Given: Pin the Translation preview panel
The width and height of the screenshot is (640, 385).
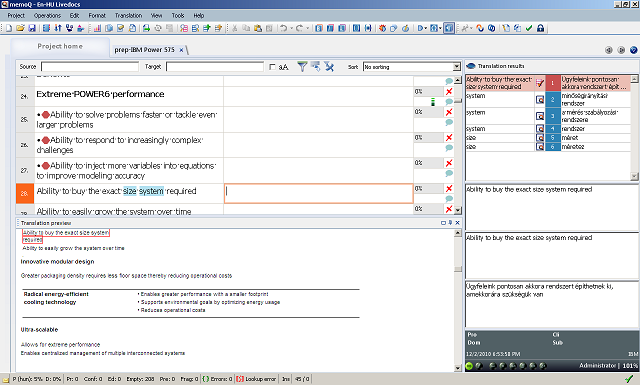Looking at the screenshot, I should pyautogui.click(x=450, y=223).
